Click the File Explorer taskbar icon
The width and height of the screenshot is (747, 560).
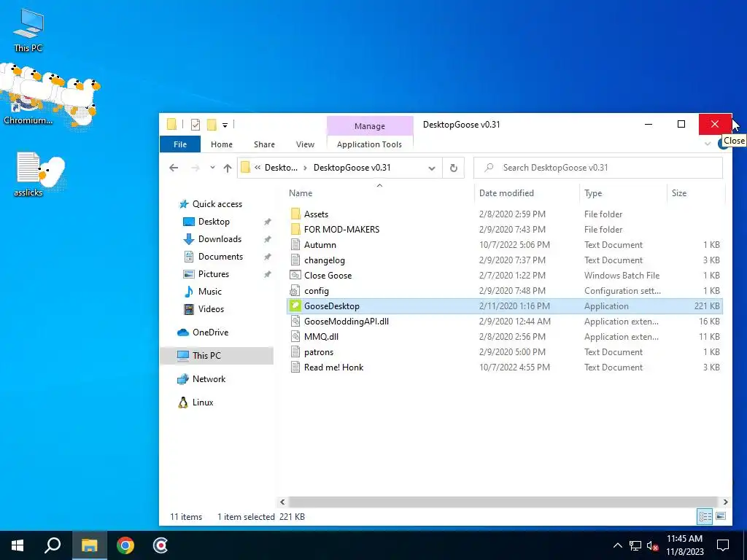pyautogui.click(x=89, y=545)
